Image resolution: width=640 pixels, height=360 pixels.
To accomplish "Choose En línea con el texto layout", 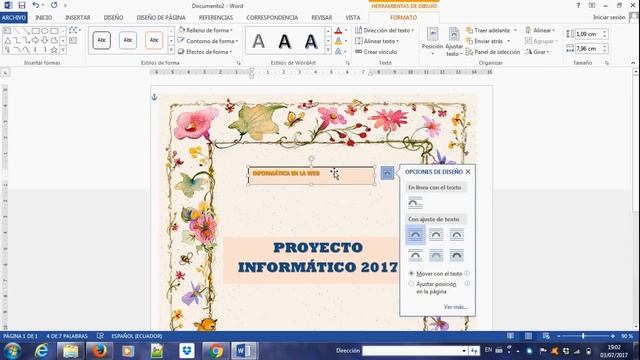I will (x=415, y=203).
